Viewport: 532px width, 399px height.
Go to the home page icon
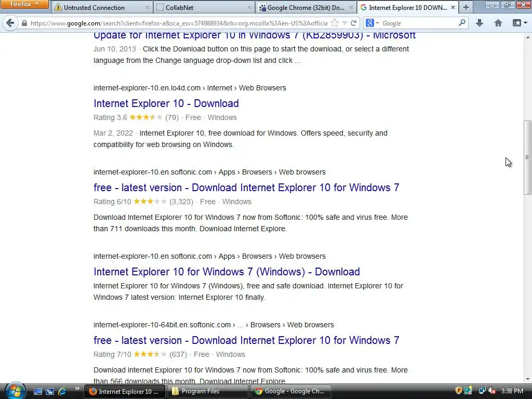(498, 23)
